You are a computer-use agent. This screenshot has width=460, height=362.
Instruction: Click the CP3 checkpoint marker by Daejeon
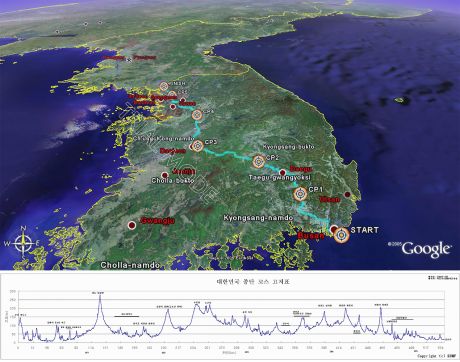coord(198,146)
